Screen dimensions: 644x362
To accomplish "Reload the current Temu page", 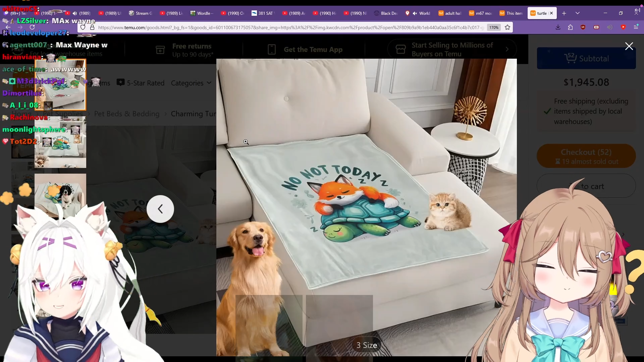I will pyautogui.click(x=32, y=27).
